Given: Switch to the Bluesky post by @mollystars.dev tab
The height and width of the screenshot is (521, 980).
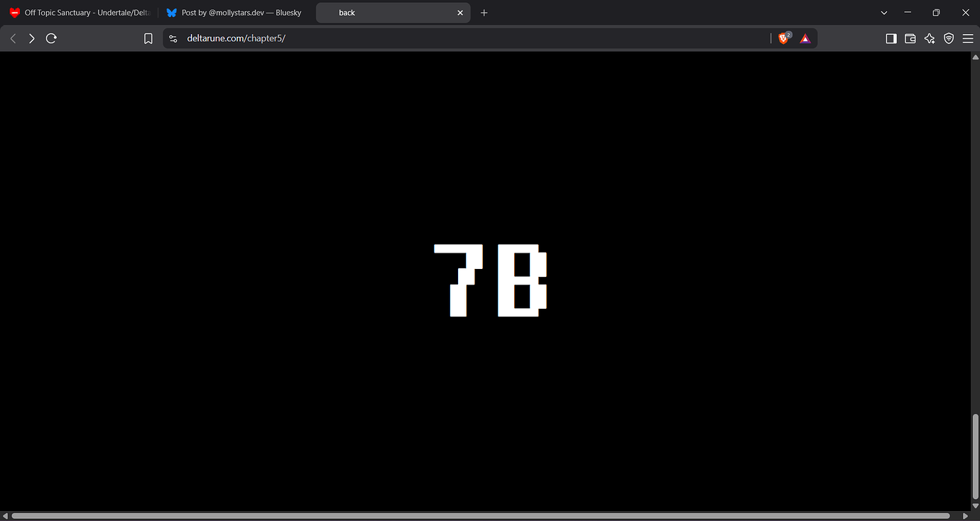Looking at the screenshot, I should click(x=234, y=13).
